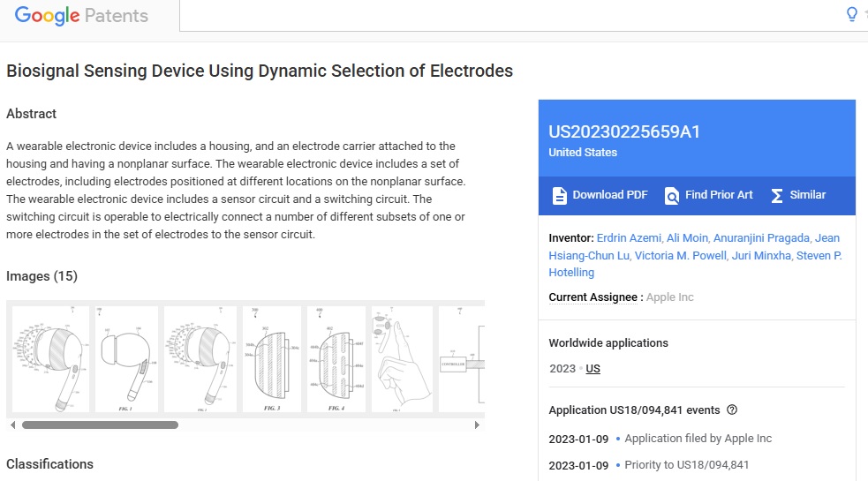Open the FIG. 4 drawing thumbnail
868x481 pixels.
pos(336,359)
